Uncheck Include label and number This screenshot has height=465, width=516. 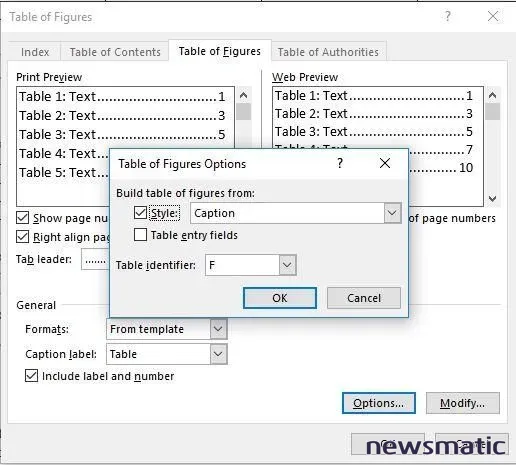[31, 376]
